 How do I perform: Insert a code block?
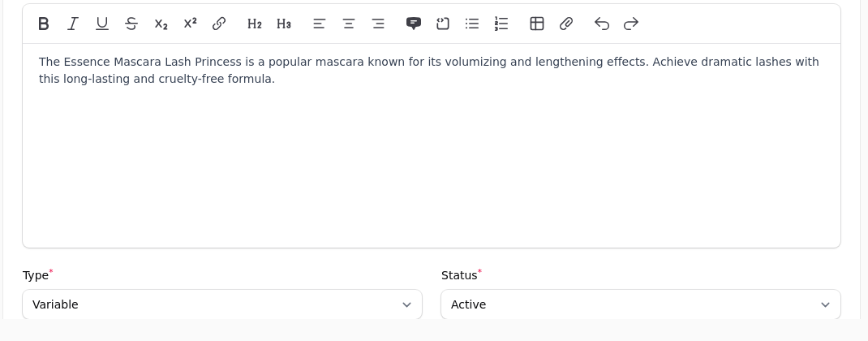pos(443,24)
